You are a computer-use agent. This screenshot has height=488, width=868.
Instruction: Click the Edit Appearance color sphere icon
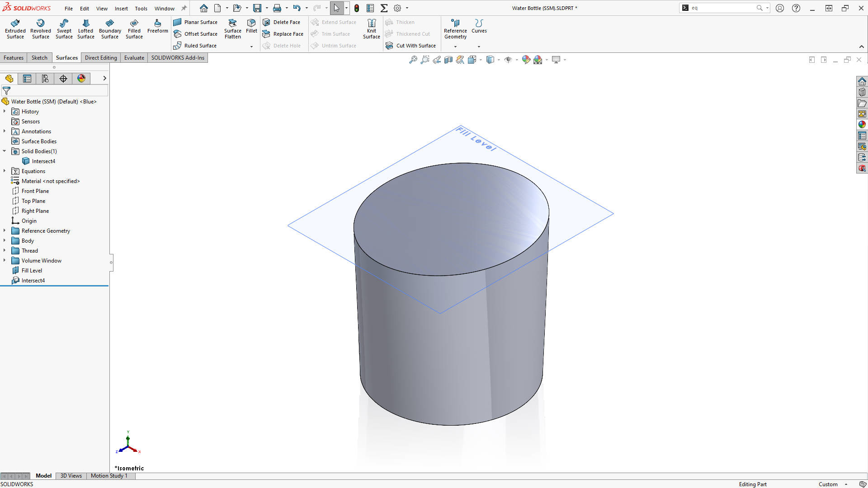526,59
